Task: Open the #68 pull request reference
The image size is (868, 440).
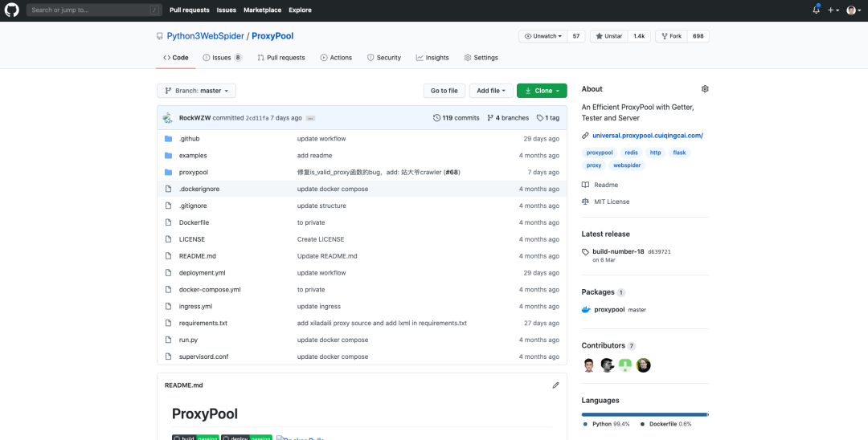Action: (452, 172)
